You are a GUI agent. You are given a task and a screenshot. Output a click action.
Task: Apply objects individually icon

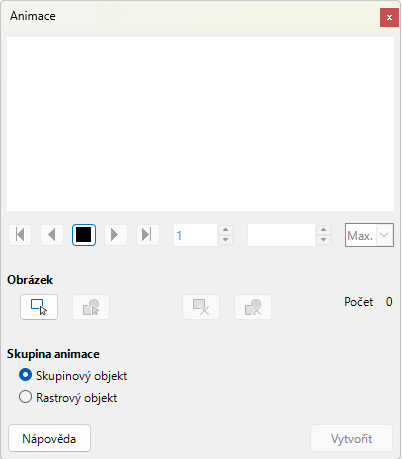[x=91, y=307]
